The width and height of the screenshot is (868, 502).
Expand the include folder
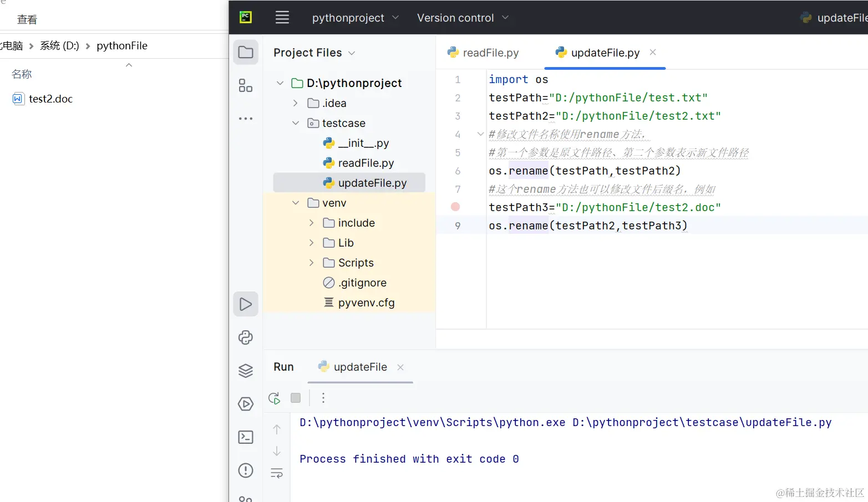[x=311, y=223]
